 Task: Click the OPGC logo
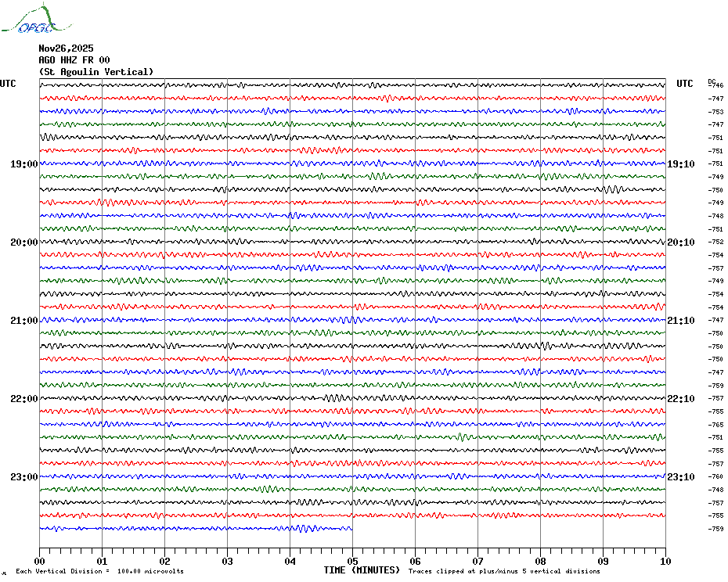[36, 19]
